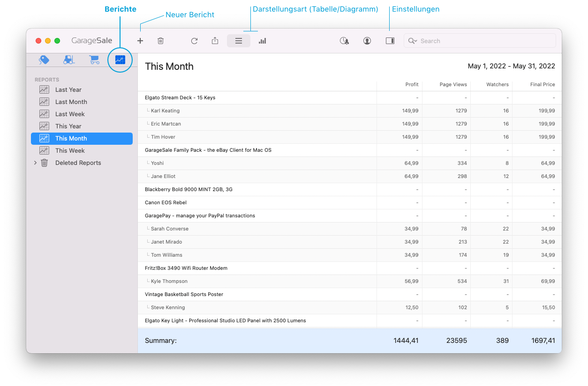This screenshot has width=588, height=386.
Task: Click Jane Elliot's page views 298
Action: pos(462,176)
